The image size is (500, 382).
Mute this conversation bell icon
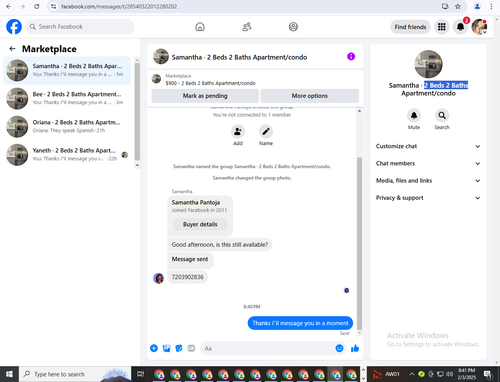(x=414, y=115)
